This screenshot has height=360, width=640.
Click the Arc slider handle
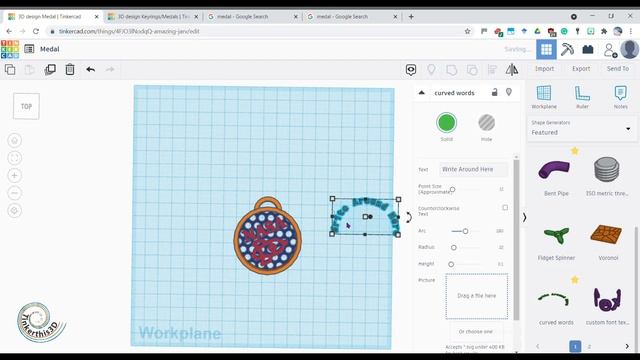point(465,231)
